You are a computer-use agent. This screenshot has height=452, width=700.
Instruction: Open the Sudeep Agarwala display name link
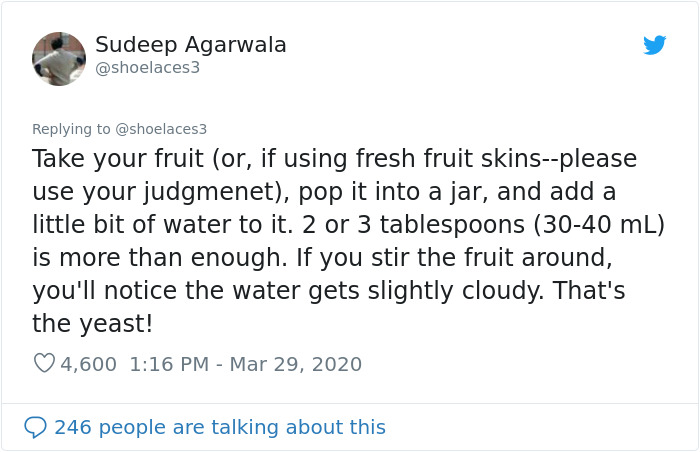point(190,45)
